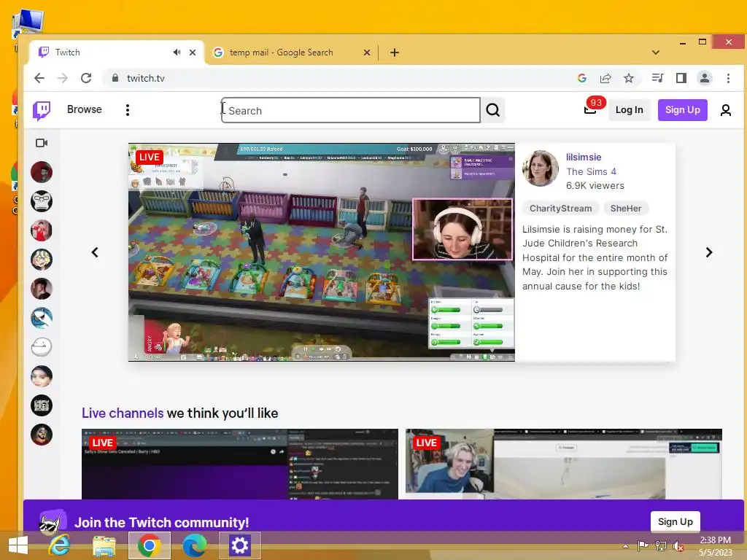
Task: Open gorilla with glasses avatar channel in sidebar
Action: [42, 201]
